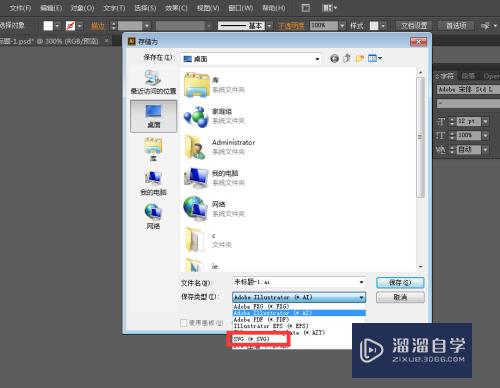Click the 保存(S) save button

[x=400, y=283]
